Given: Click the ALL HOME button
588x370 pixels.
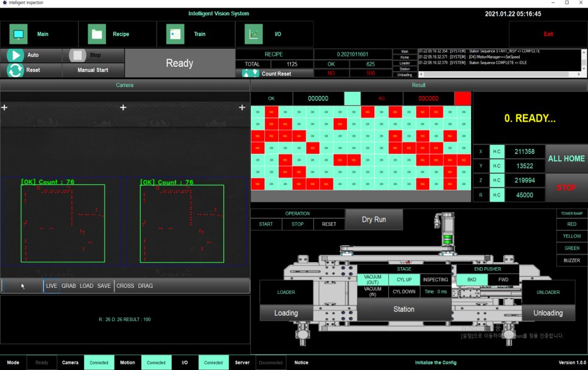Looking at the screenshot, I should tap(566, 159).
